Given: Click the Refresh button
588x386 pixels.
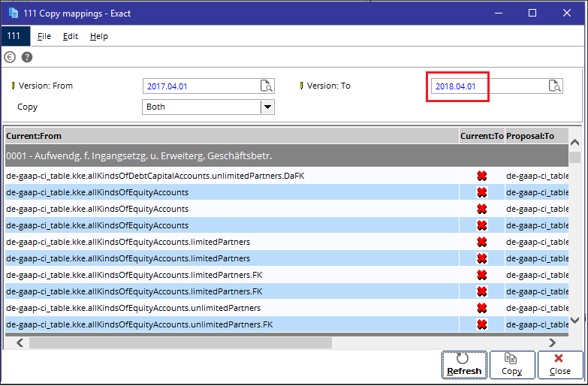Looking at the screenshot, I should (464, 365).
